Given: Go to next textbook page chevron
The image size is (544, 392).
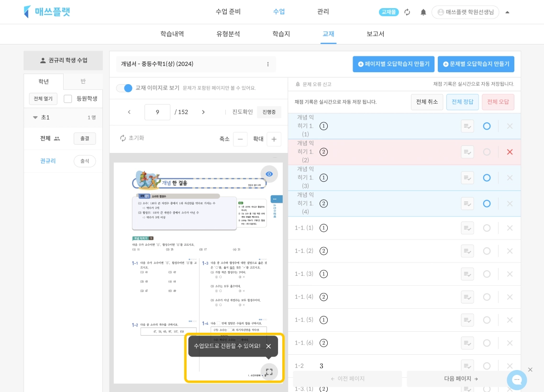Looking at the screenshot, I should (x=203, y=112).
